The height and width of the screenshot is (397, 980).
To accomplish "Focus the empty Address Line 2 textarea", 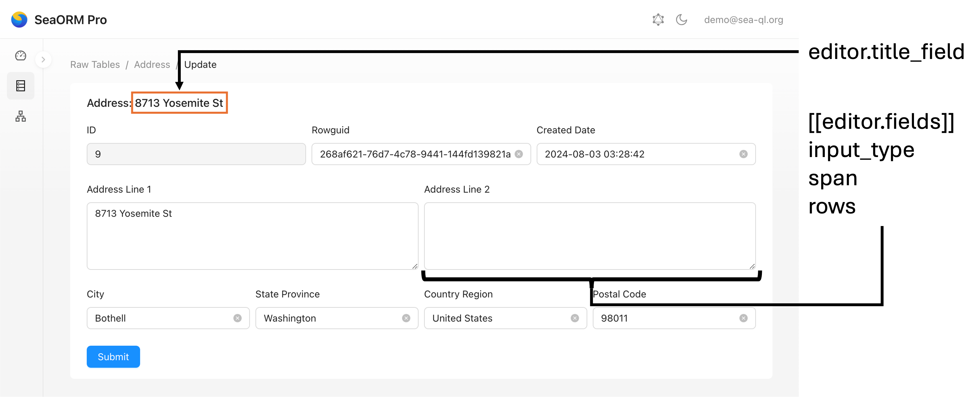I will [589, 236].
